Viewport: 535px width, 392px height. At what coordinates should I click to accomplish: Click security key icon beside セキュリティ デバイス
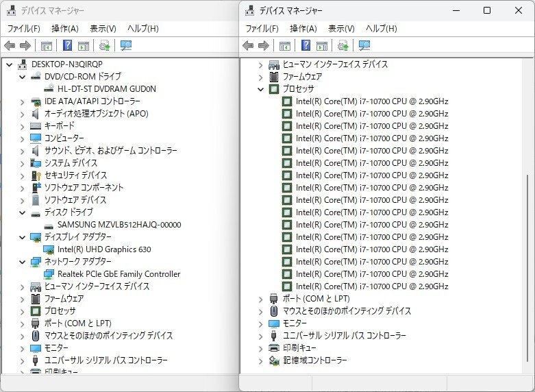pos(36,175)
